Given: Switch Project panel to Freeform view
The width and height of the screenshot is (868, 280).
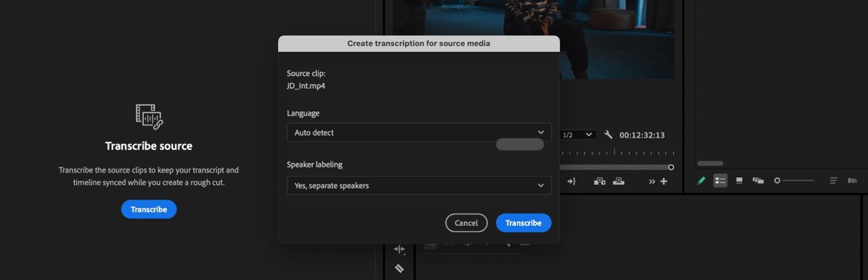Looking at the screenshot, I should pos(758,181).
